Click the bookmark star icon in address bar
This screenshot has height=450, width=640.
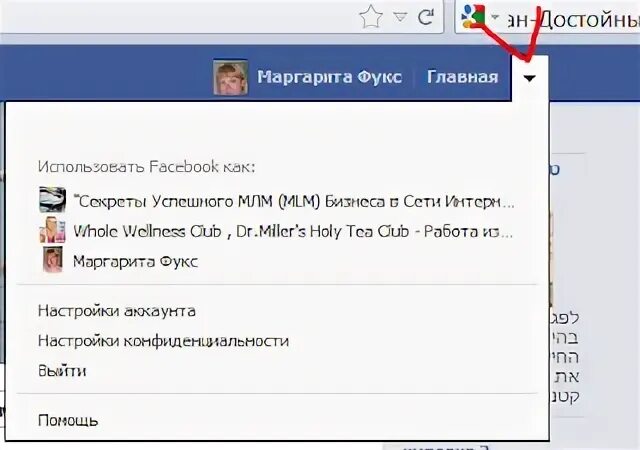371,18
